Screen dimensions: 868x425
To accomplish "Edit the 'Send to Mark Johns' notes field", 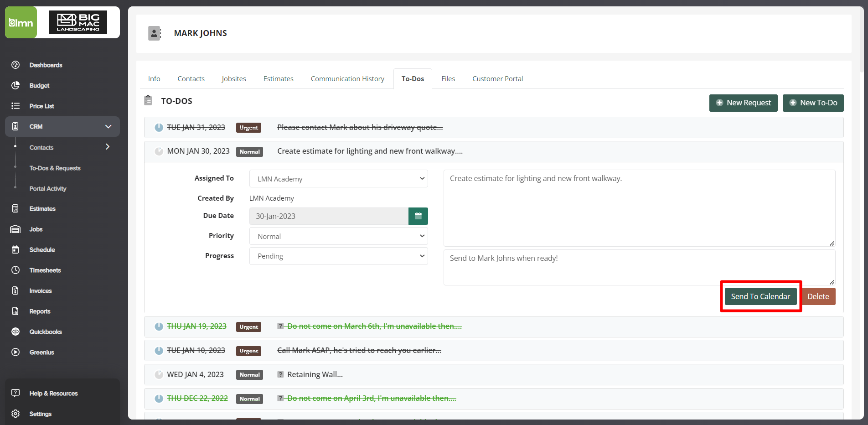I will (639, 267).
